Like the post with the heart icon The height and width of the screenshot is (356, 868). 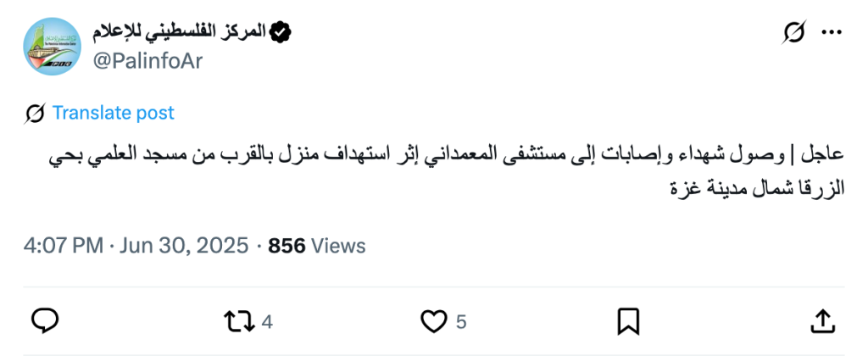433,320
